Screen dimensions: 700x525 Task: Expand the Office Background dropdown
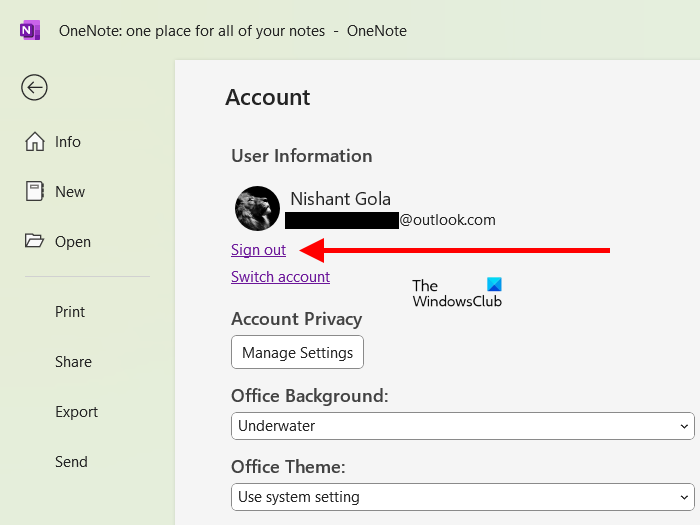pos(463,426)
